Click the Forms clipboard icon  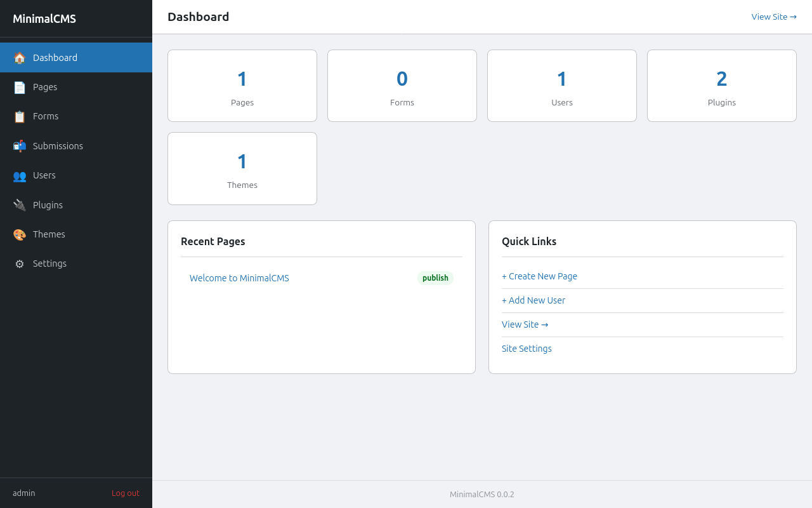[x=20, y=117]
